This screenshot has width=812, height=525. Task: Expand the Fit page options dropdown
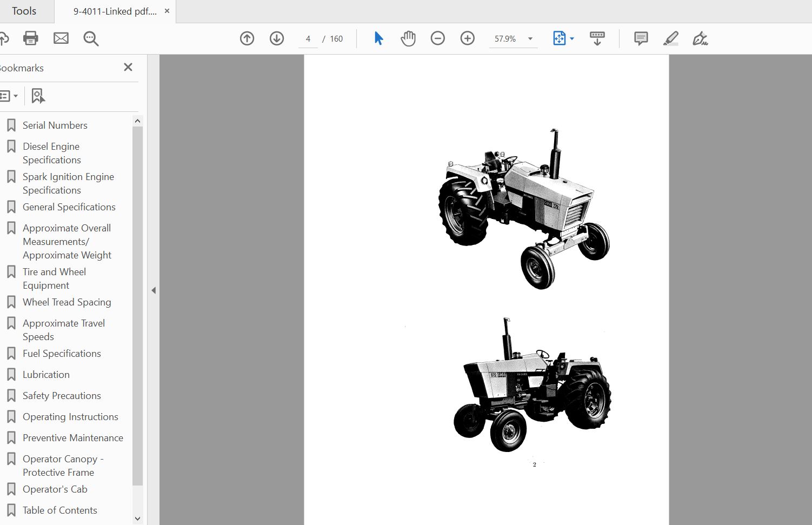tap(572, 39)
